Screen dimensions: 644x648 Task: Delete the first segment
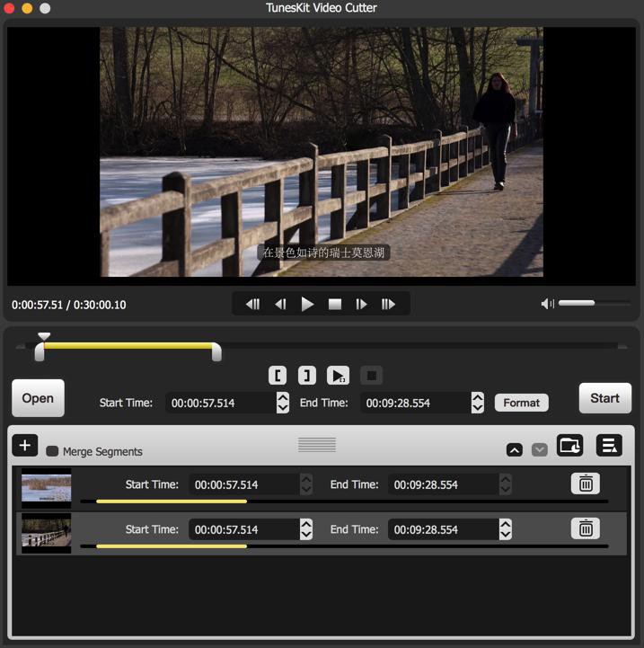pos(586,484)
